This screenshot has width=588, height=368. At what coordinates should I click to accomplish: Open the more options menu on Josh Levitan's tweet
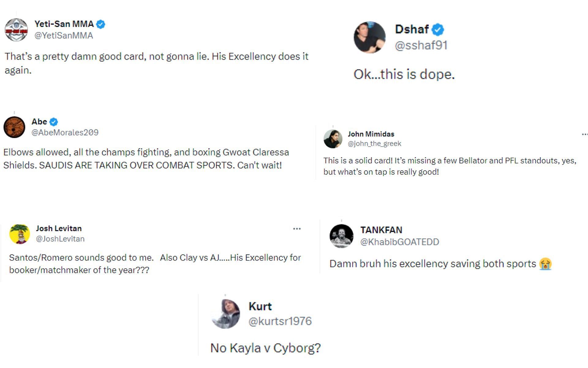click(297, 229)
